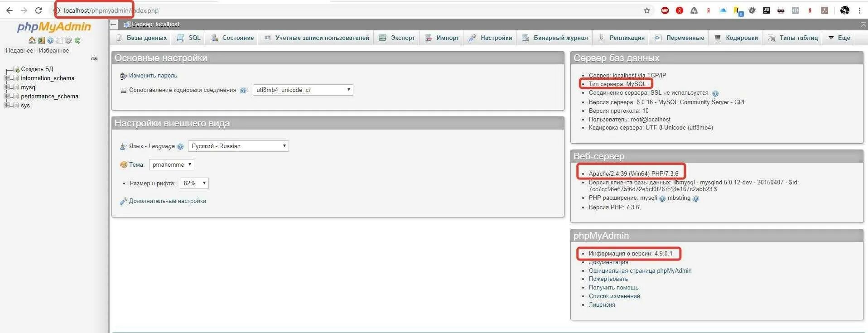Click the browser address bar URL
Viewport: 868px width, 333px height.
(111, 10)
